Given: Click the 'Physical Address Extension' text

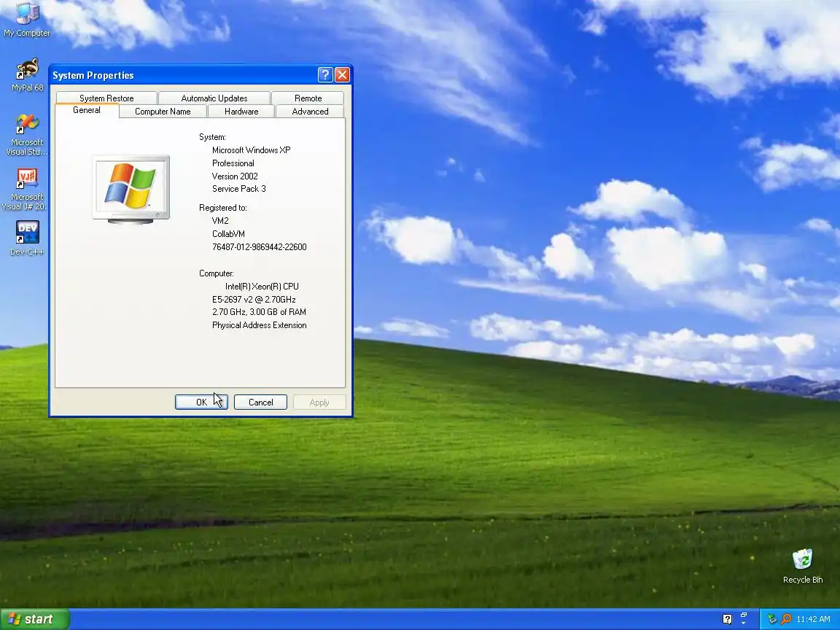Looking at the screenshot, I should pyautogui.click(x=260, y=325).
